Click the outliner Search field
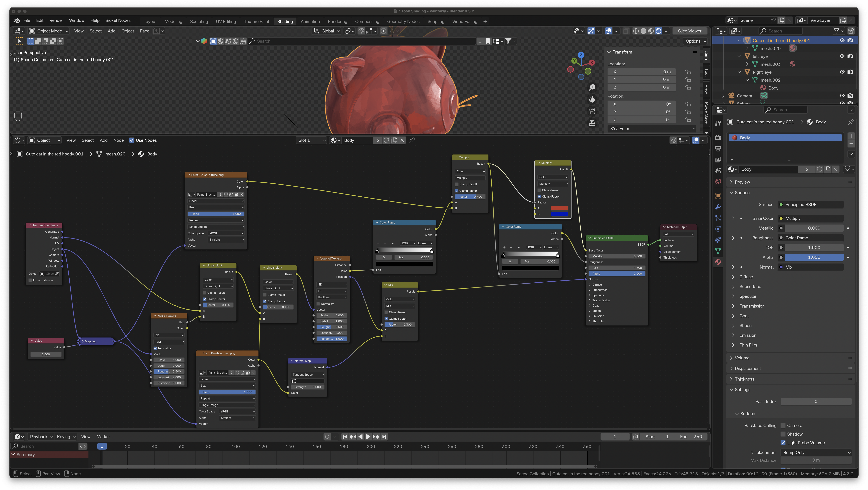 [x=780, y=31]
